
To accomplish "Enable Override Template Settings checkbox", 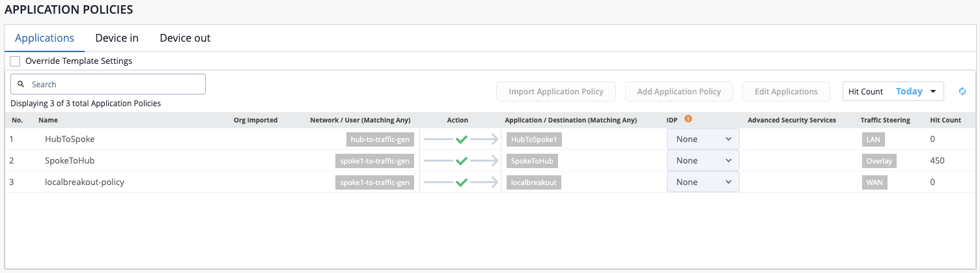I will (x=15, y=61).
